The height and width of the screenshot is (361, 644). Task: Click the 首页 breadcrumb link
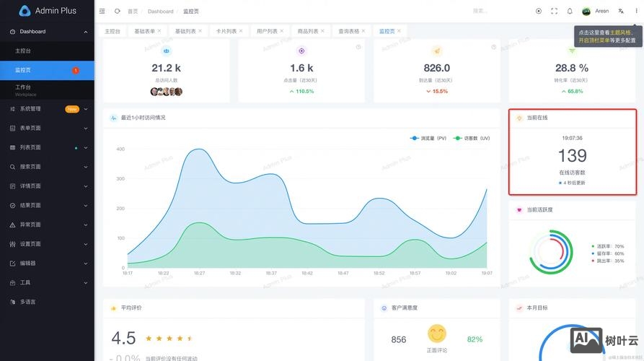tap(133, 12)
